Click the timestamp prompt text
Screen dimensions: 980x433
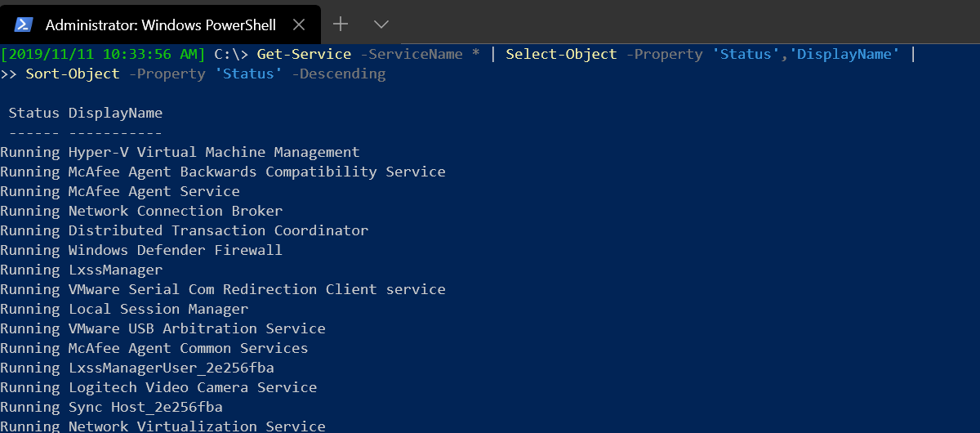click(x=103, y=54)
